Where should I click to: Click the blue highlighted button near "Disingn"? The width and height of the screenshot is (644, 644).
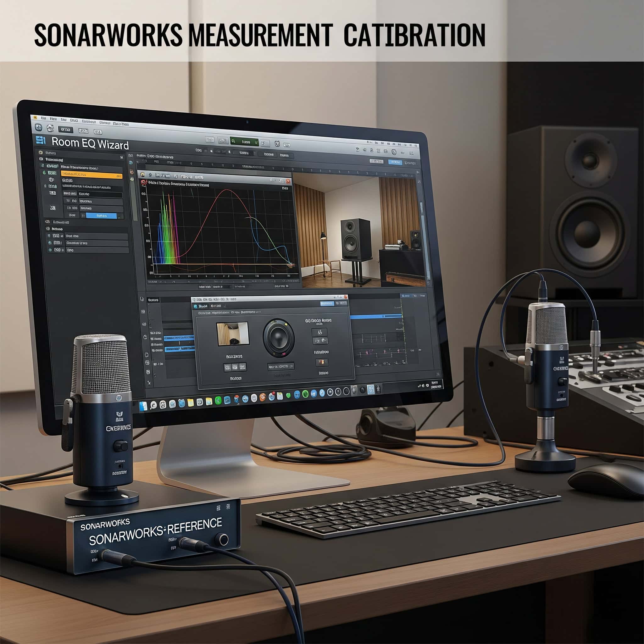coord(395,162)
